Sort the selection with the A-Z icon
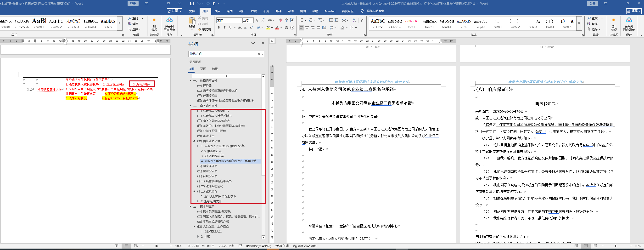This screenshot has width=644, height=250. [355, 20]
